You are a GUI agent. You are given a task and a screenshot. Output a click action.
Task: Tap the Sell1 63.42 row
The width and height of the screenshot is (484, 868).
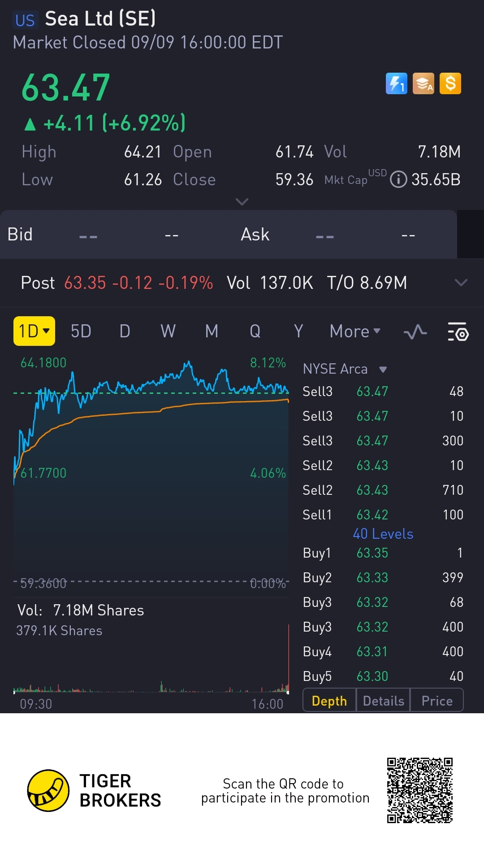pyautogui.click(x=383, y=515)
